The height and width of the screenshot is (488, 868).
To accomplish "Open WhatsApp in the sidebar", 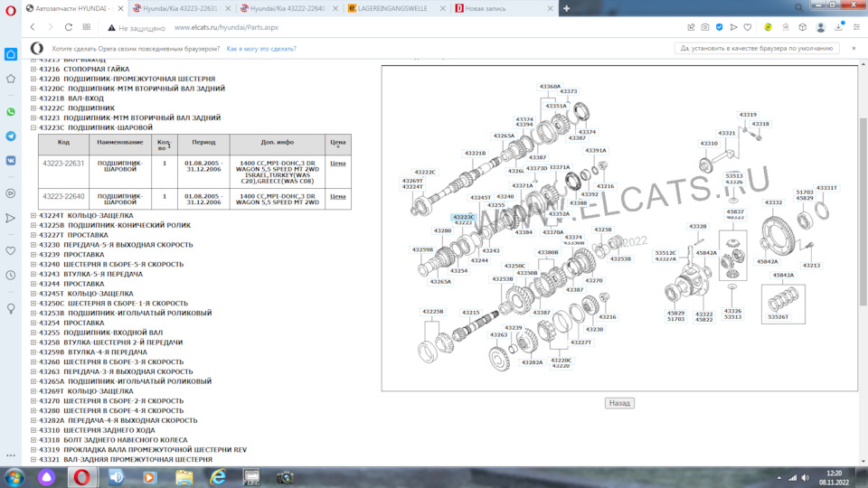I will pyautogui.click(x=11, y=112).
